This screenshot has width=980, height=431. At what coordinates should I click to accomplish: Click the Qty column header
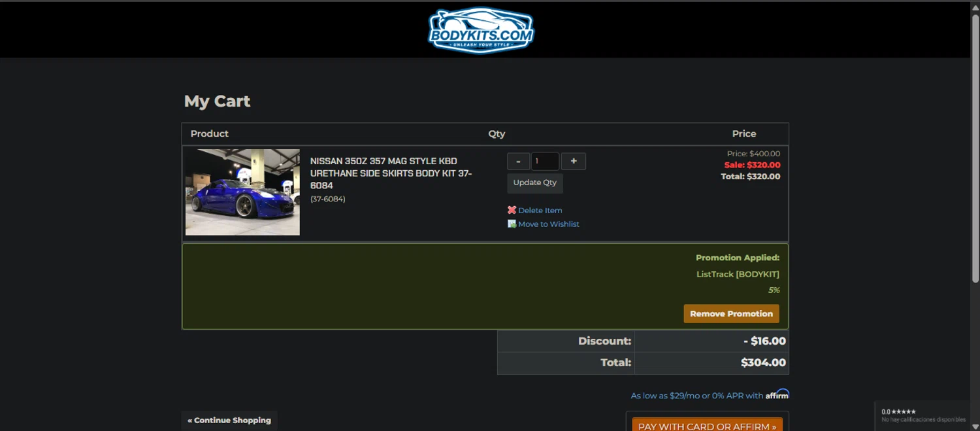click(x=497, y=133)
